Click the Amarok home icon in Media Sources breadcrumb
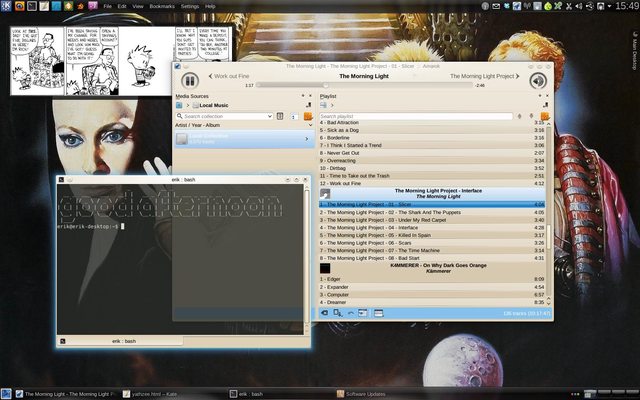 click(179, 105)
